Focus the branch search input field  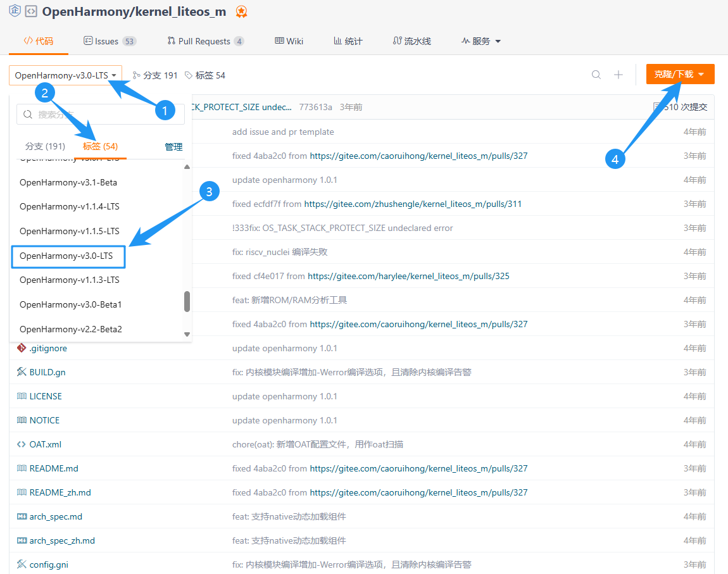(x=101, y=114)
